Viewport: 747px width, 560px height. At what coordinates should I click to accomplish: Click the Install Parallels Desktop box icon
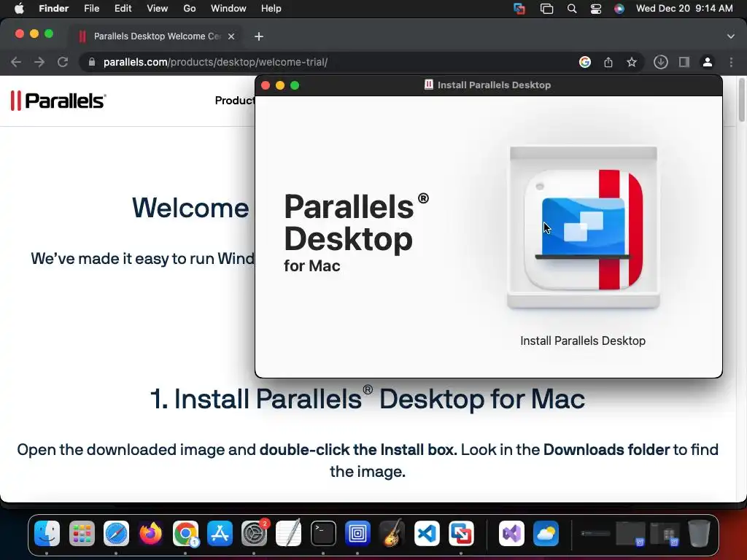pos(583,227)
